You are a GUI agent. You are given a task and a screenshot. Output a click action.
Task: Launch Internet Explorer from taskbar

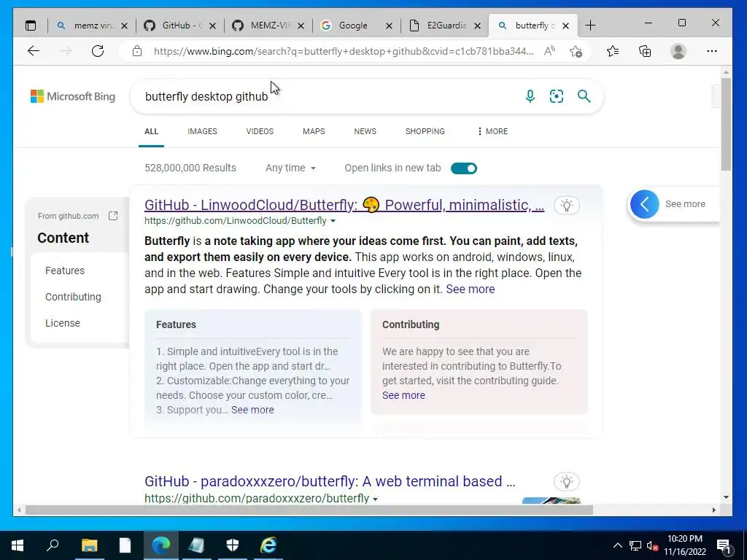[x=268, y=545]
